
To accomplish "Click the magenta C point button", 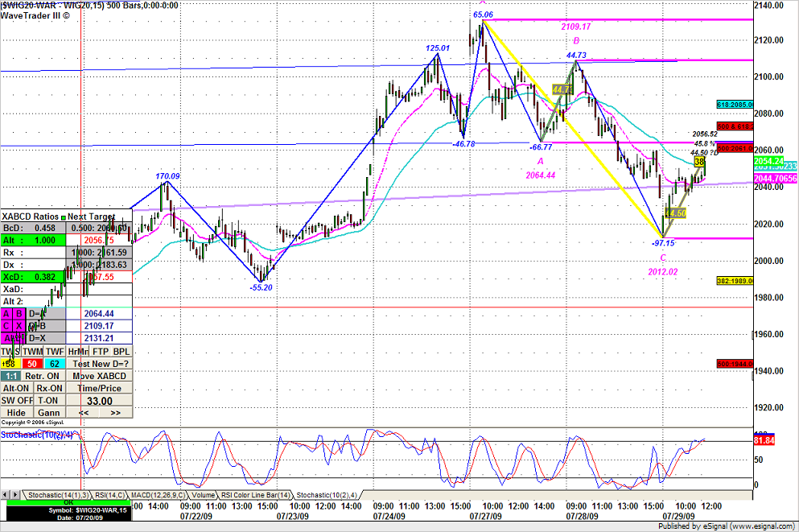I will 6,327.
